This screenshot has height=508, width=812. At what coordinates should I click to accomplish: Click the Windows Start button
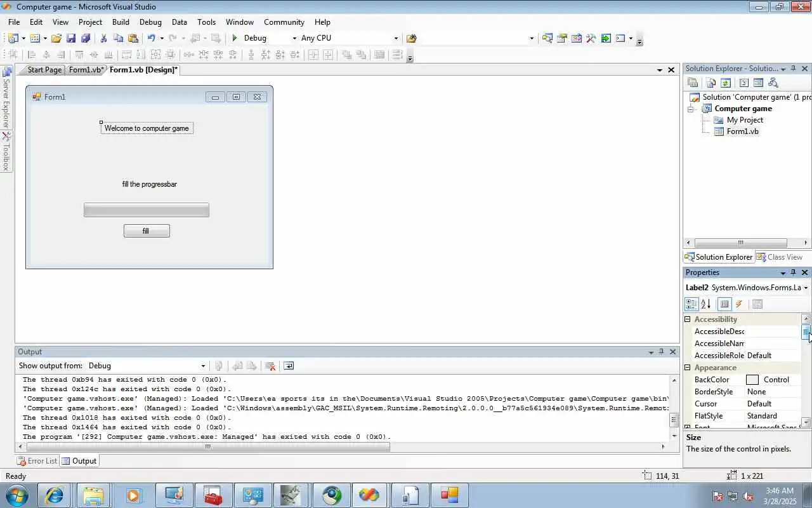[x=16, y=495]
